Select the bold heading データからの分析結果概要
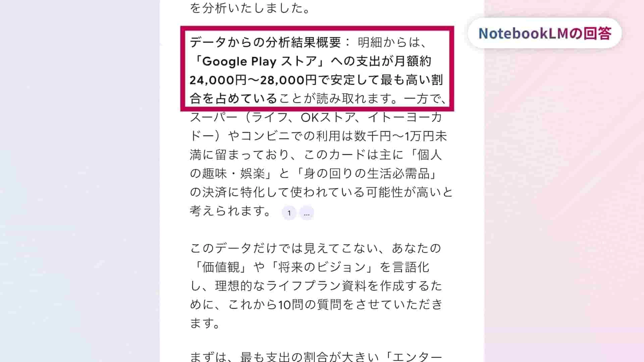 click(x=265, y=42)
